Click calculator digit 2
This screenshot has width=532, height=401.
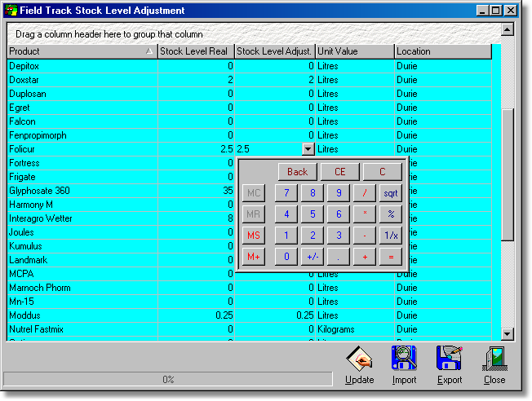pyautogui.click(x=313, y=236)
